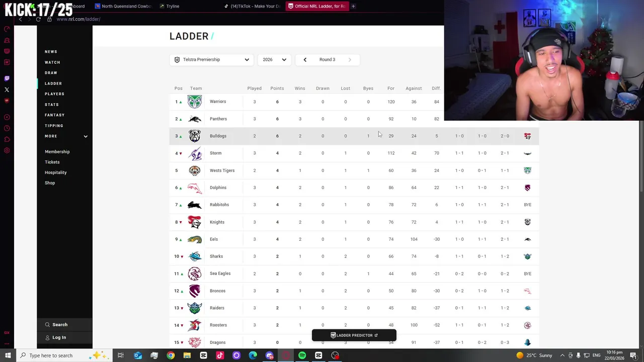Click the Roosters team logo
This screenshot has height=362, width=644.
(195, 325)
